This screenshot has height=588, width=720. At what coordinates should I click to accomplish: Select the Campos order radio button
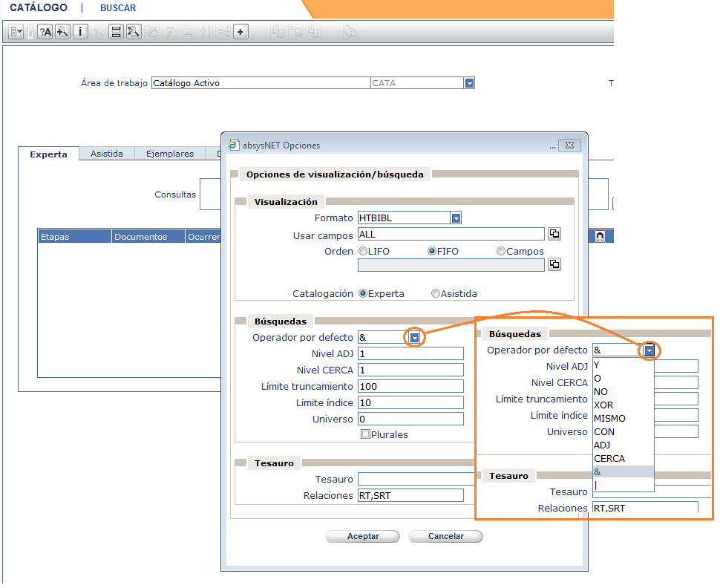[x=501, y=252]
